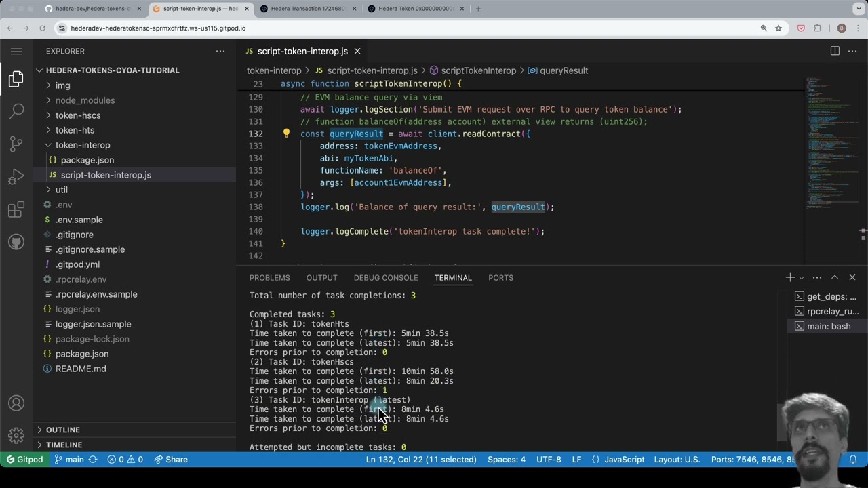
Task: Open the GitHub view icon
Action: coord(16,242)
